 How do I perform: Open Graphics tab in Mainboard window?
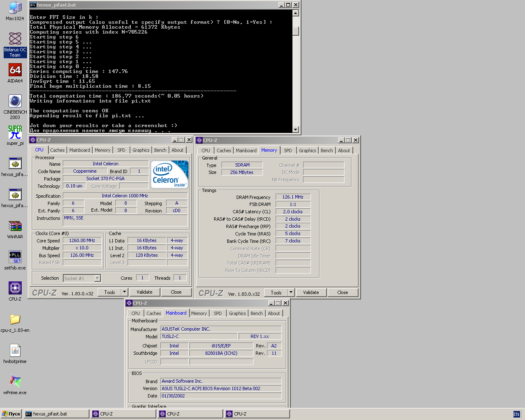237,313
